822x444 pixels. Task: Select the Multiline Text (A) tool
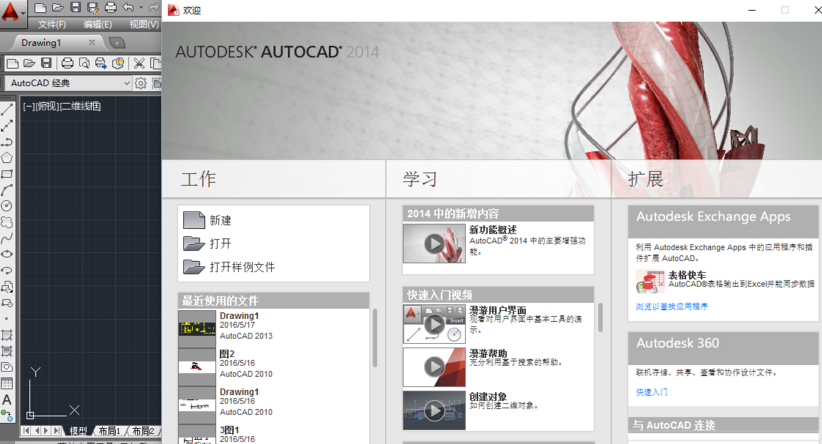pyautogui.click(x=7, y=399)
